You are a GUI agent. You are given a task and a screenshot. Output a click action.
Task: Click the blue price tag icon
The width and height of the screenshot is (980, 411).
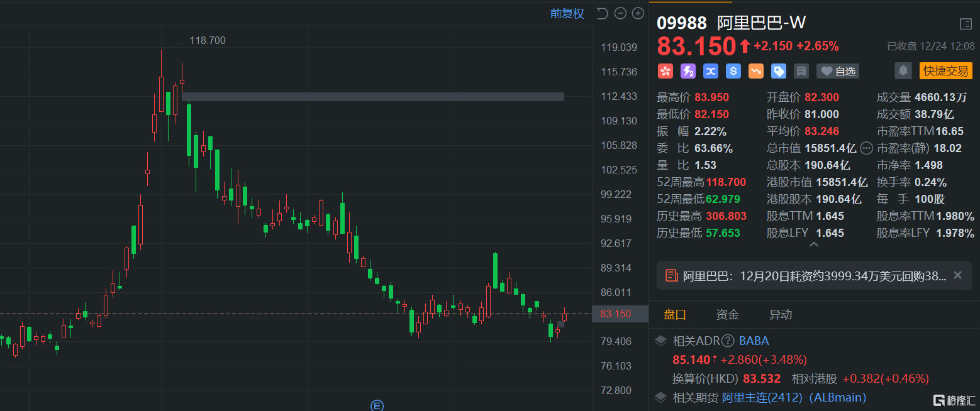[x=778, y=71]
